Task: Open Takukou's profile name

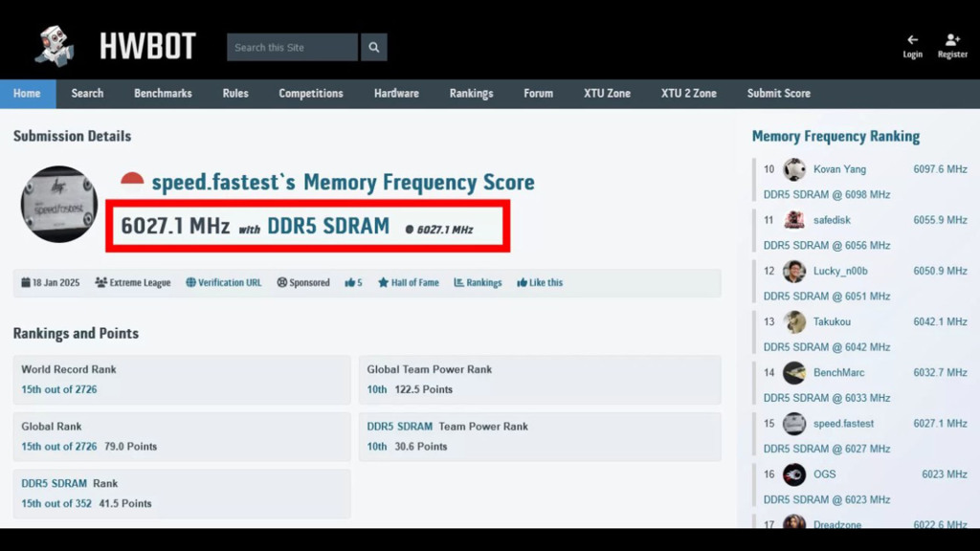Action: click(x=832, y=321)
